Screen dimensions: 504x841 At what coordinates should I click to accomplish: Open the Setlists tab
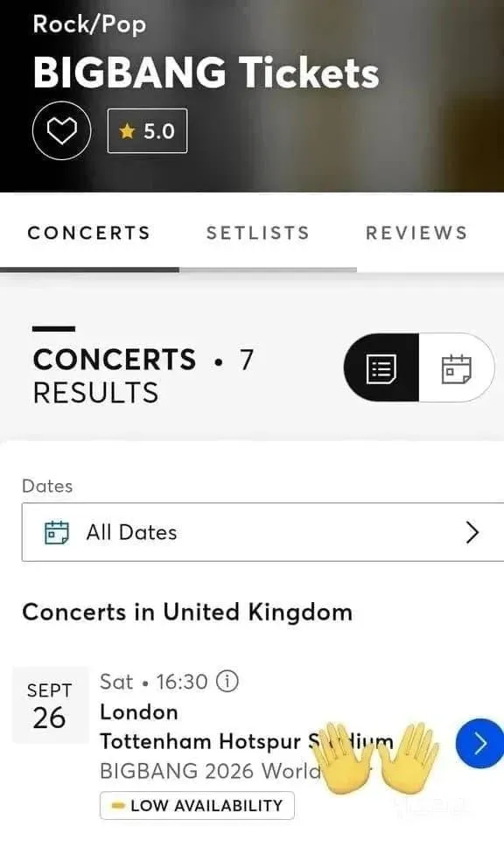click(258, 233)
